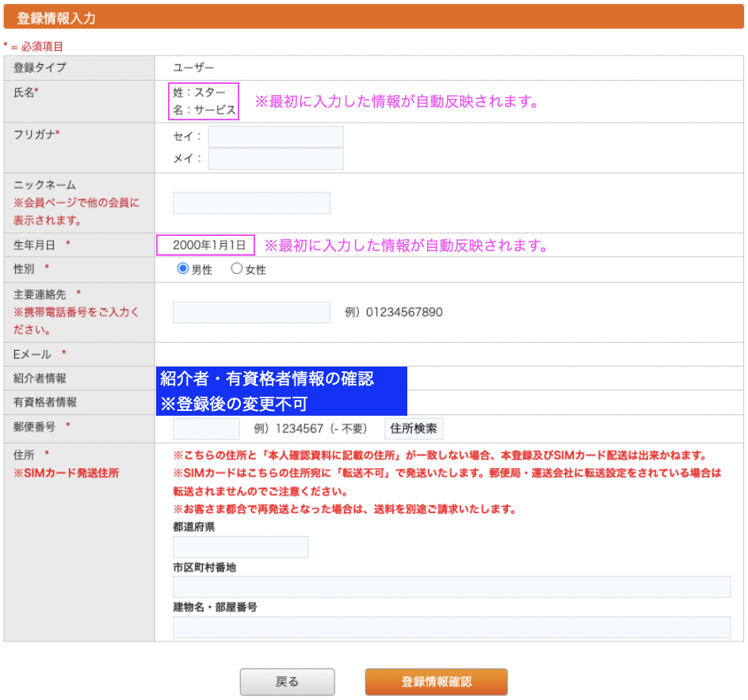Viewport: 748px width, 700px height.
Task: Select the 女性 radio button
Action: (237, 268)
